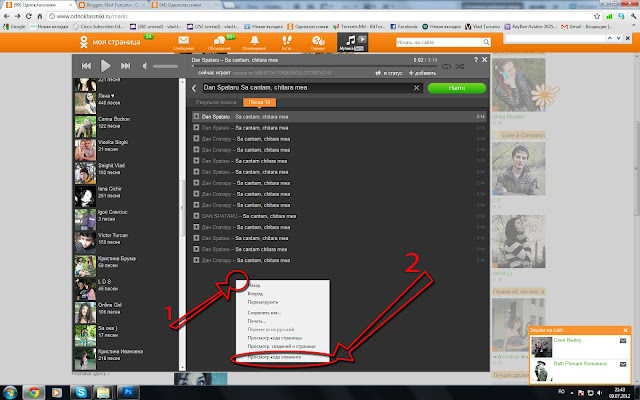Click the browser back arrow
Viewport: 640px width, 400px height.
[6, 16]
